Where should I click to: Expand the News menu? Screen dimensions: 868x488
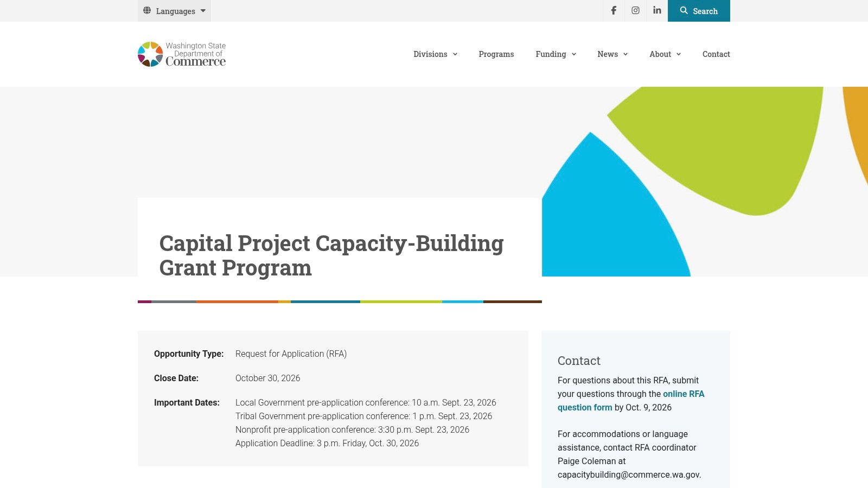(x=612, y=54)
